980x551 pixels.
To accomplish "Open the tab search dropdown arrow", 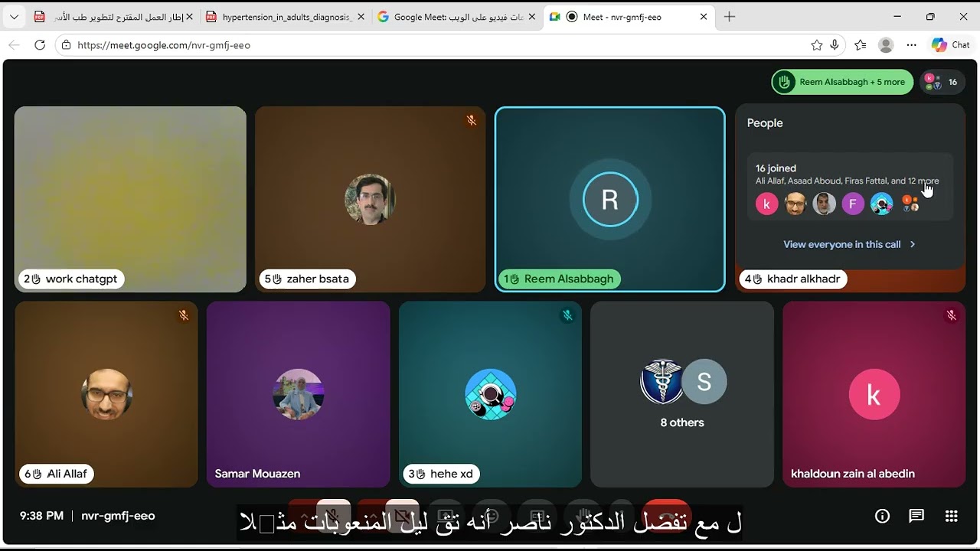I will coord(14,17).
